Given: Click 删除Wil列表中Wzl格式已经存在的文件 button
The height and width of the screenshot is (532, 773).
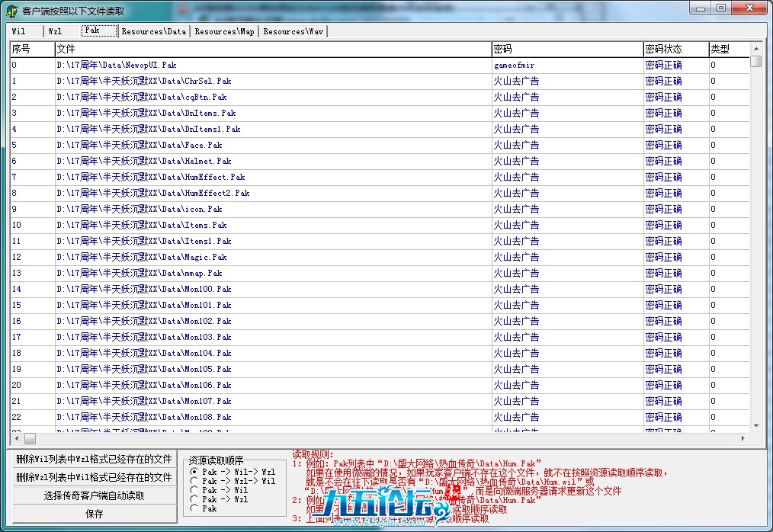Looking at the screenshot, I should (x=95, y=459).
